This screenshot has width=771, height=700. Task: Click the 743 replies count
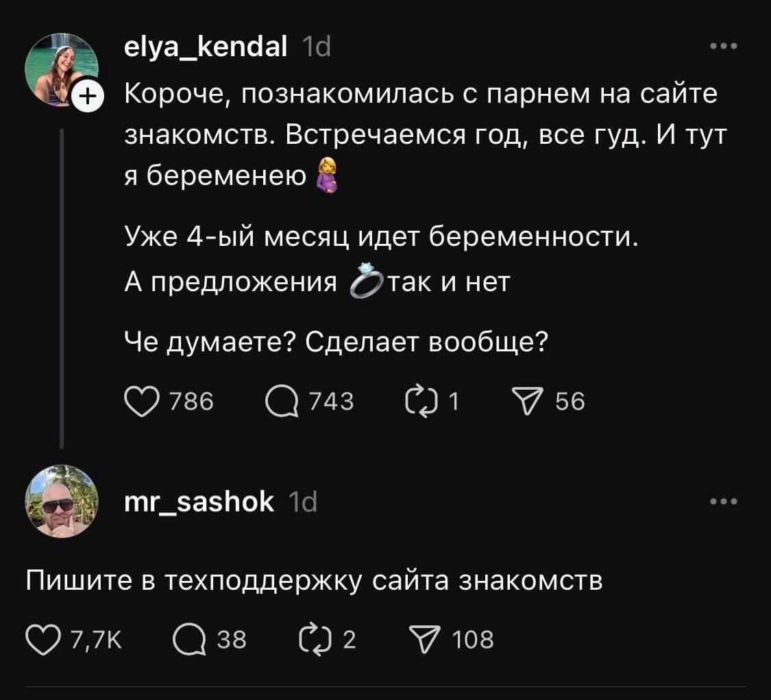[331, 401]
